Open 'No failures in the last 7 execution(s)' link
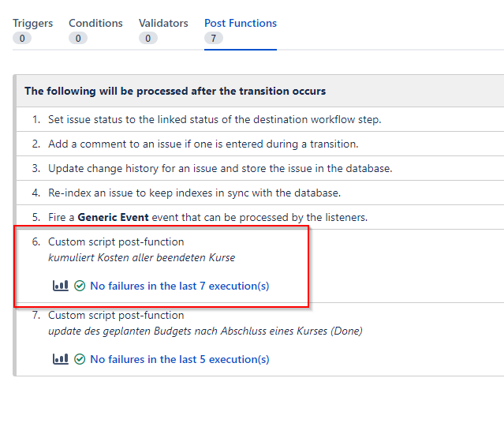504x423 pixels. click(x=179, y=286)
